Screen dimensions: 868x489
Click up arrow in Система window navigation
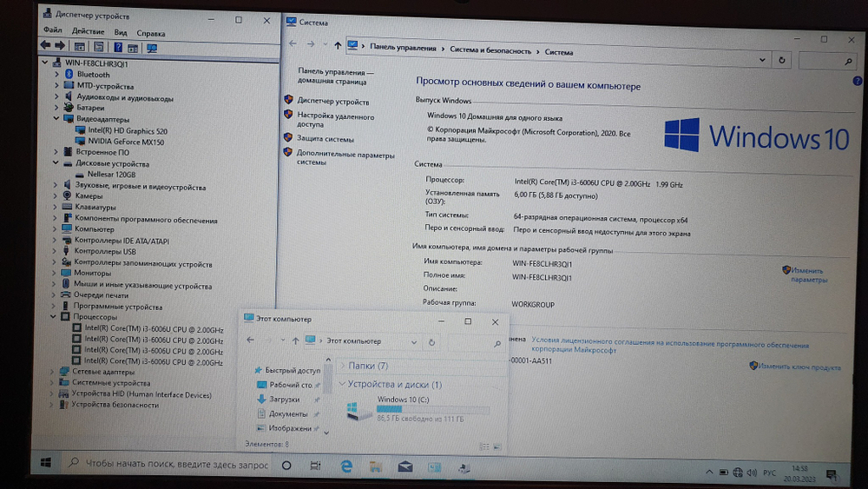click(x=338, y=45)
